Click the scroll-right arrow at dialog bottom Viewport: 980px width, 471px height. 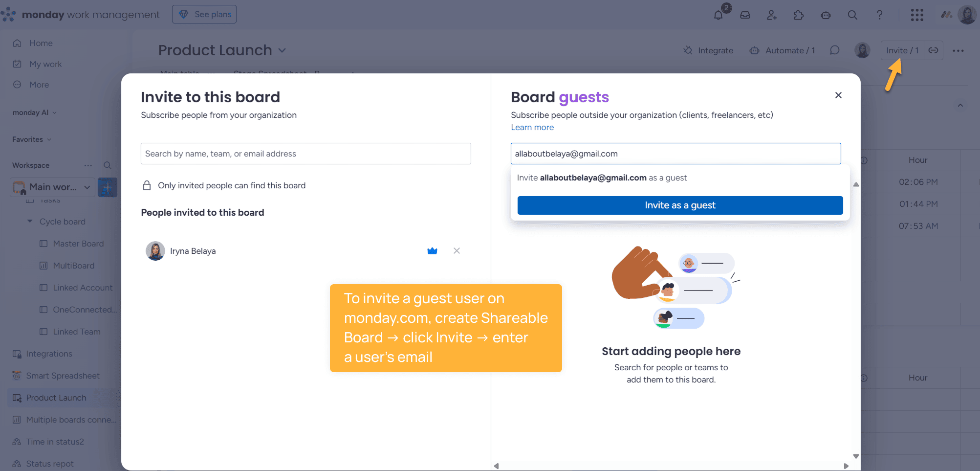point(846,466)
